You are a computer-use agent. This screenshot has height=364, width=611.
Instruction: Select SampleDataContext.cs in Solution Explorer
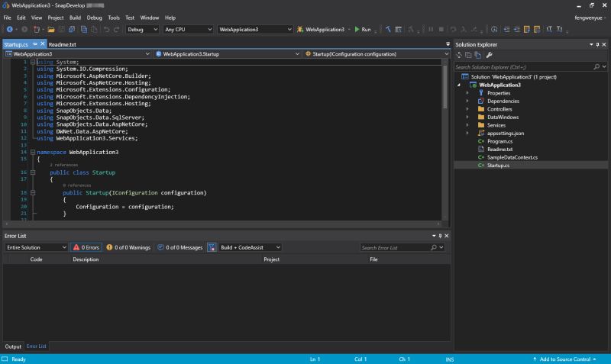coord(512,157)
